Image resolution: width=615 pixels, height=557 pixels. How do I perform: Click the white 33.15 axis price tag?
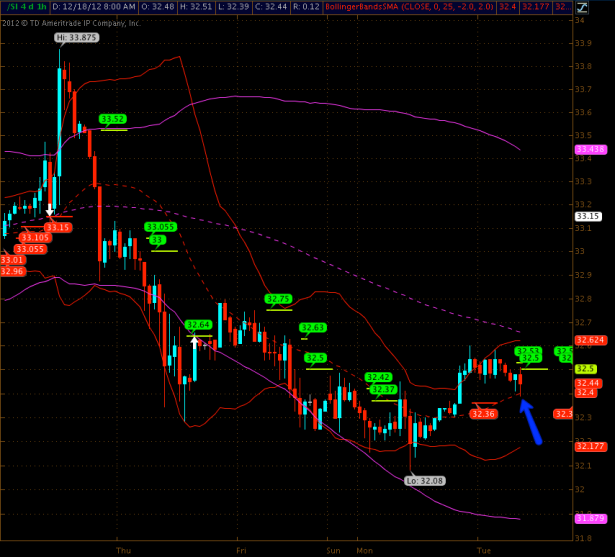point(588,216)
